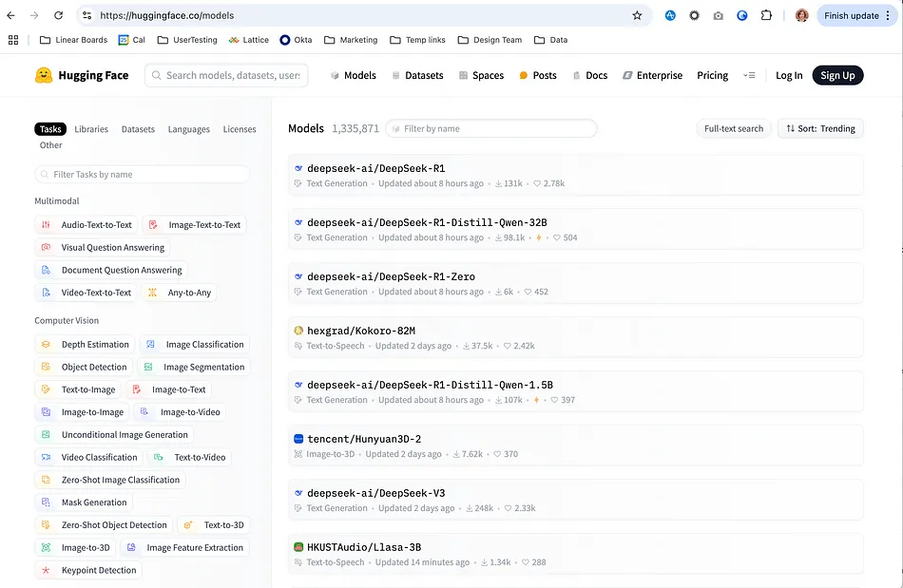
Task: Click the HKUSTAudio/Llasa-3B avatar icon
Action: coord(298,547)
